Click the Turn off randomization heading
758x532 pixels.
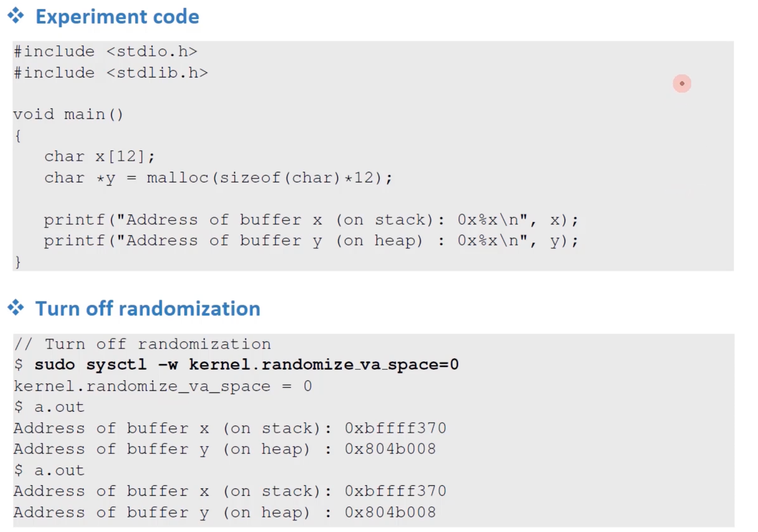click(x=148, y=309)
